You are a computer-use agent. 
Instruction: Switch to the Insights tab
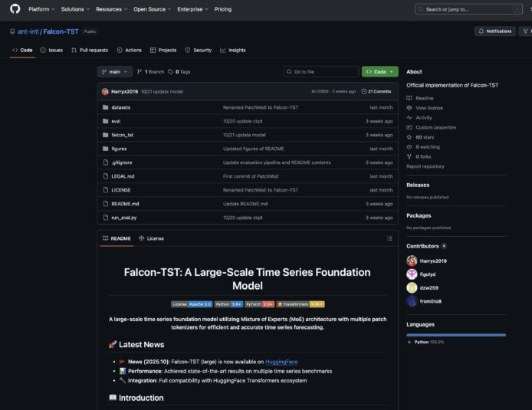point(233,50)
